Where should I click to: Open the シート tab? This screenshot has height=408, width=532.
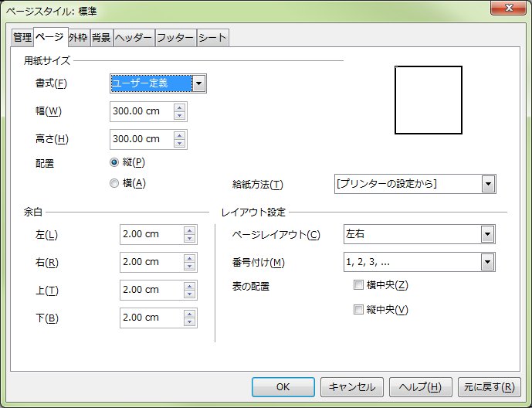point(213,37)
